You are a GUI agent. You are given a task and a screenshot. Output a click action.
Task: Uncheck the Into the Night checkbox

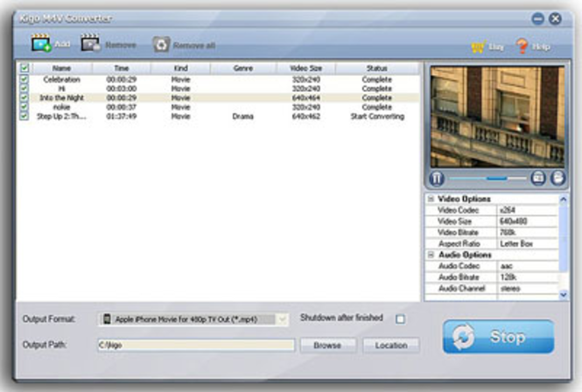[x=25, y=98]
